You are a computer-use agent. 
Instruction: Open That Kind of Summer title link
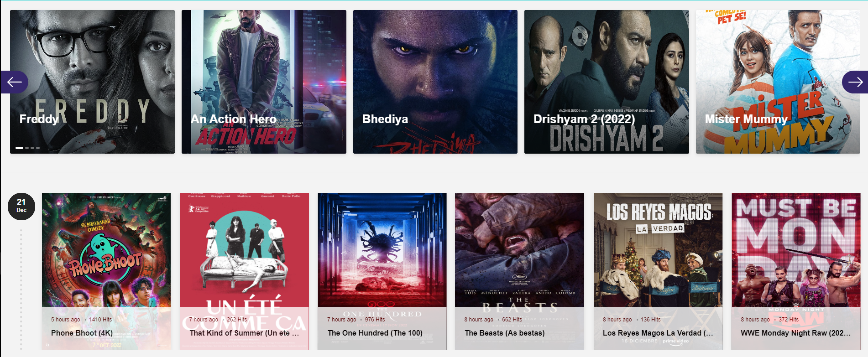(244, 333)
